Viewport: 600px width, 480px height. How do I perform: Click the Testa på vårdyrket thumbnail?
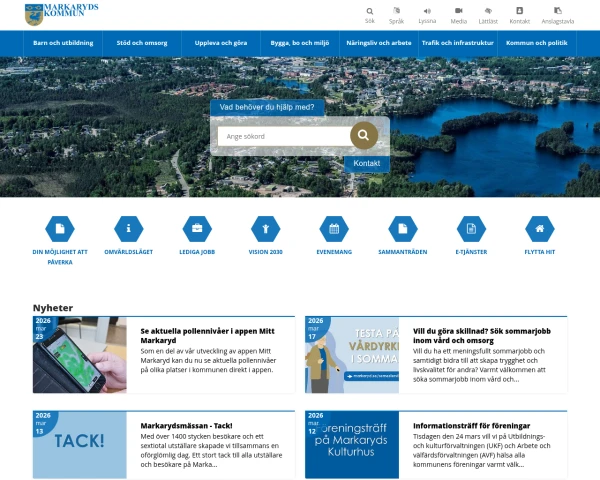(352, 355)
